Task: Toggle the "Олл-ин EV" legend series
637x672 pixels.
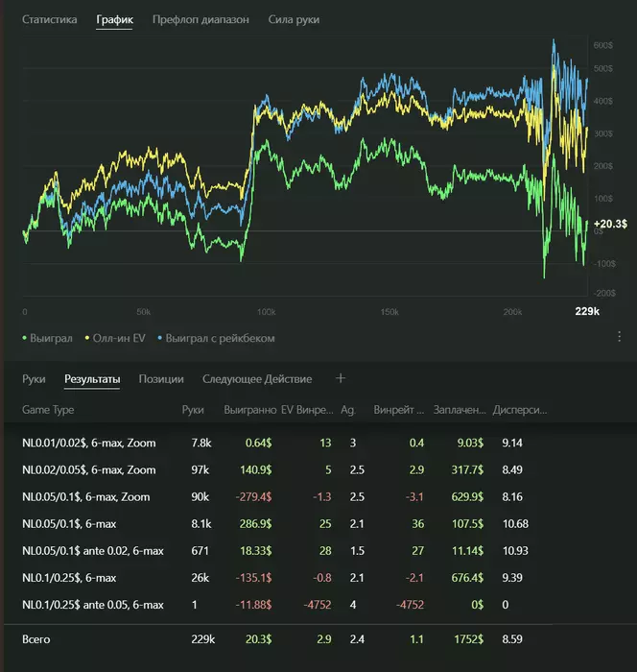Action: click(115, 338)
